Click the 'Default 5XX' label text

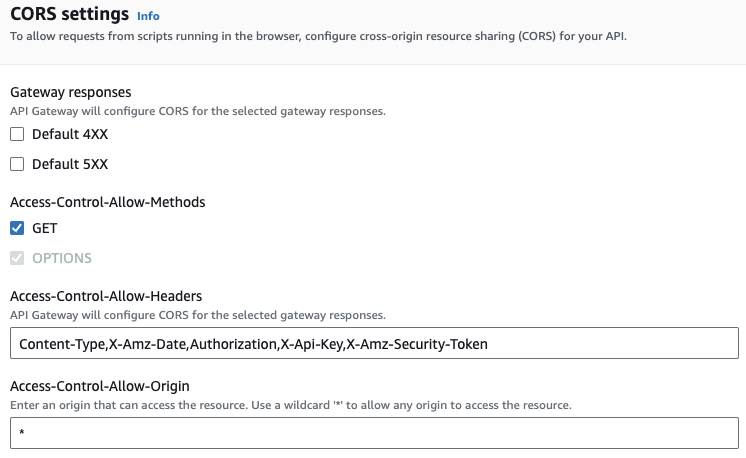pyautogui.click(x=70, y=164)
